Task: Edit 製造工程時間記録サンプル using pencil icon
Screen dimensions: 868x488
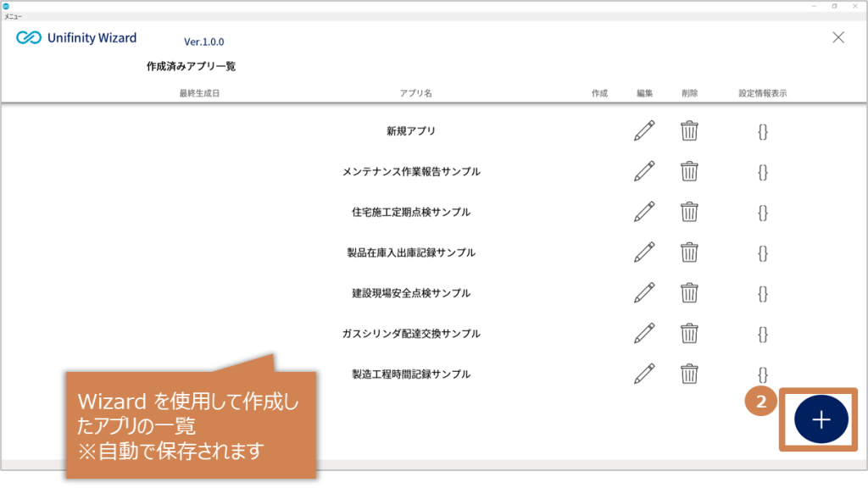Action: (x=644, y=374)
